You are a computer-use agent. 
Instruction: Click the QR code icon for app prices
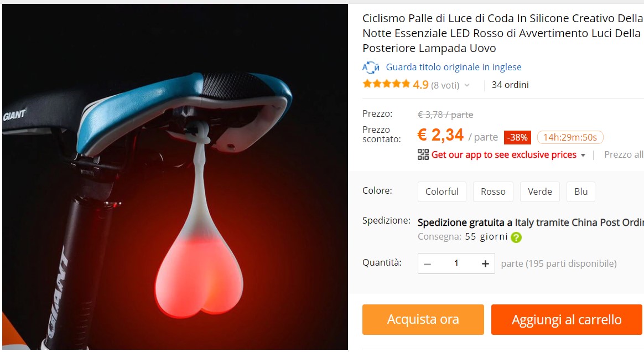pyautogui.click(x=423, y=154)
